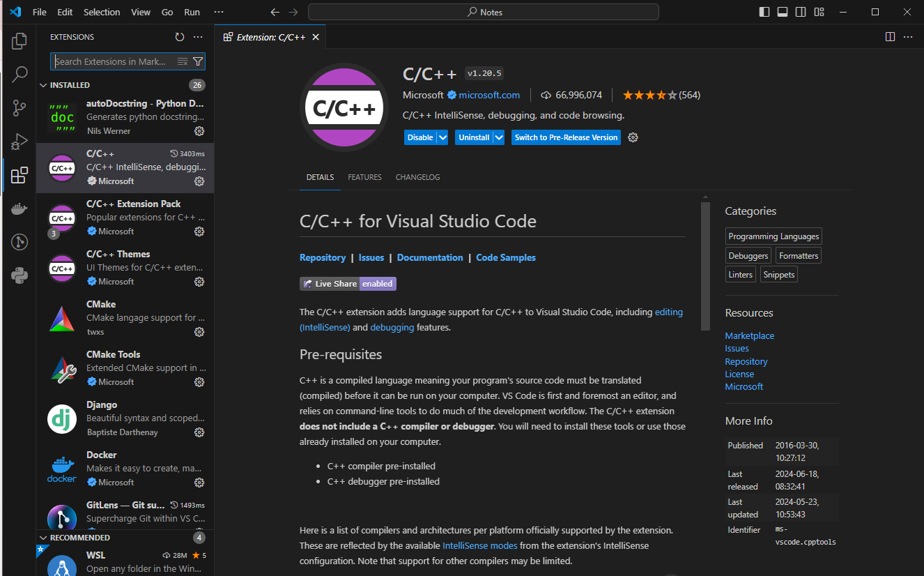Select the GitLens extension in the list
The width and height of the screenshot is (924, 576).
(125, 513)
